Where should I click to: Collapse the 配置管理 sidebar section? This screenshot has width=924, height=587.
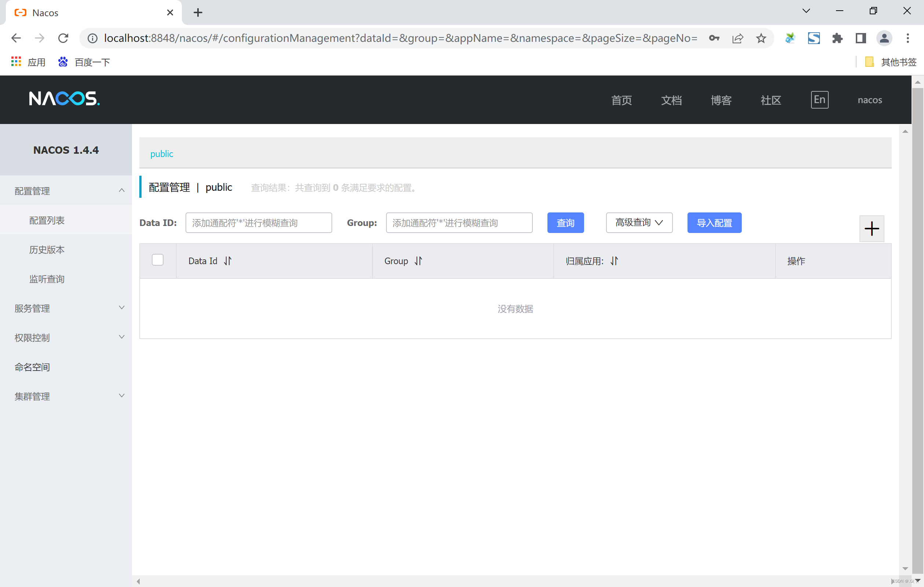point(66,191)
